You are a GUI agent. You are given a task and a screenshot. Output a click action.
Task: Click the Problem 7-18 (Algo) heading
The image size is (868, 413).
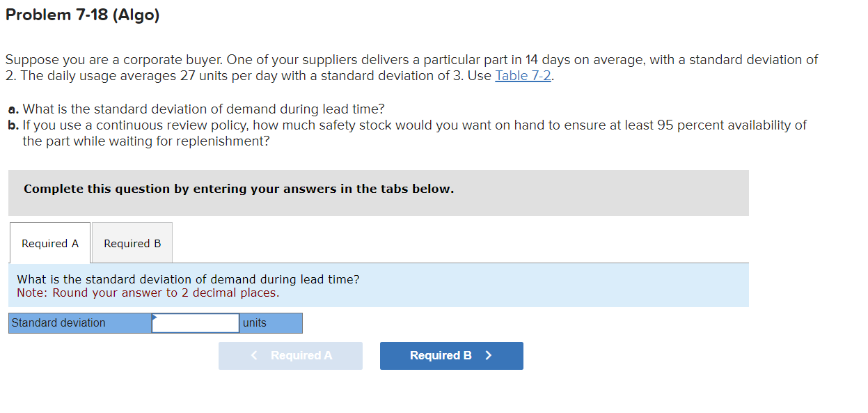point(83,15)
